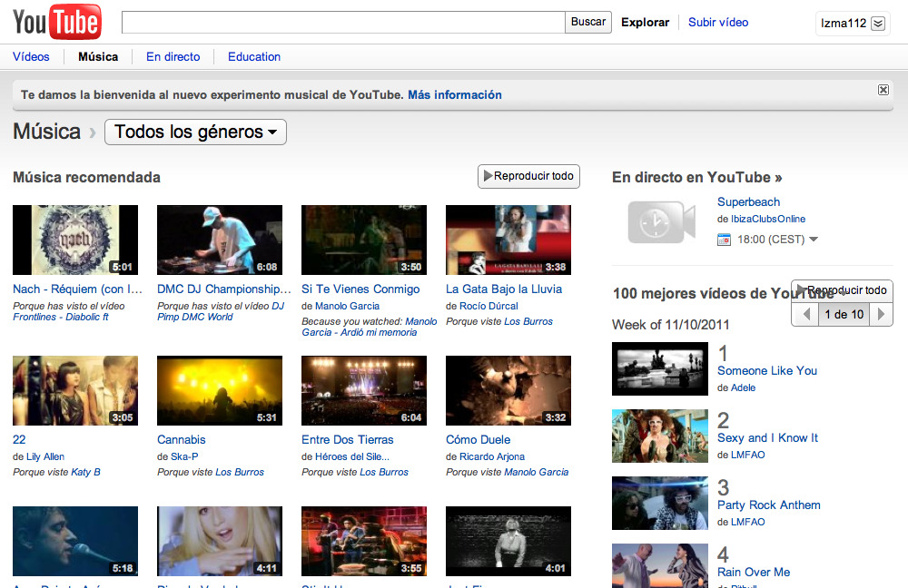Play the Adele Someone Like You thumbnail

tap(660, 368)
